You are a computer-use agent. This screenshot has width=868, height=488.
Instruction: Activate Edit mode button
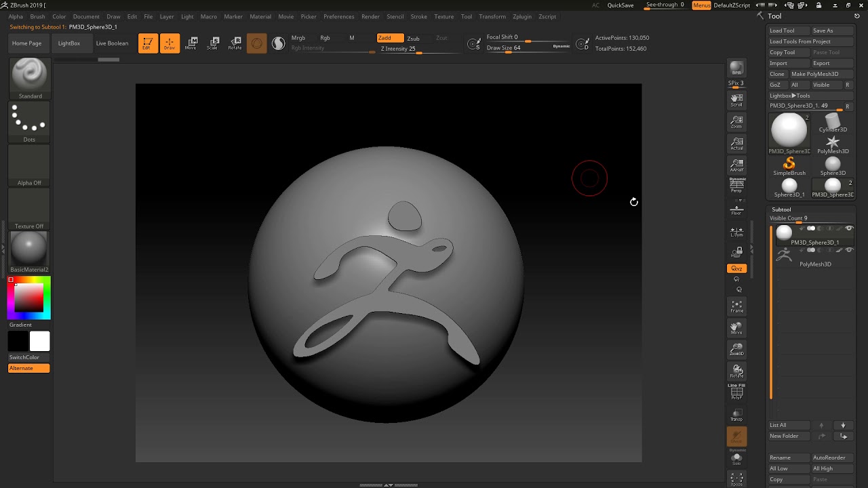click(x=148, y=43)
